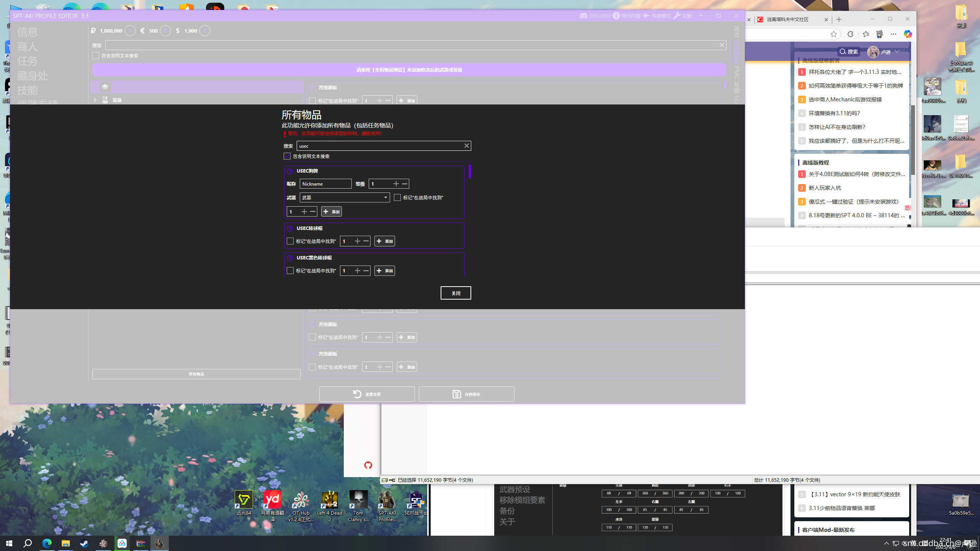
Task: Click the 存档保存 save button
Action: tap(466, 394)
